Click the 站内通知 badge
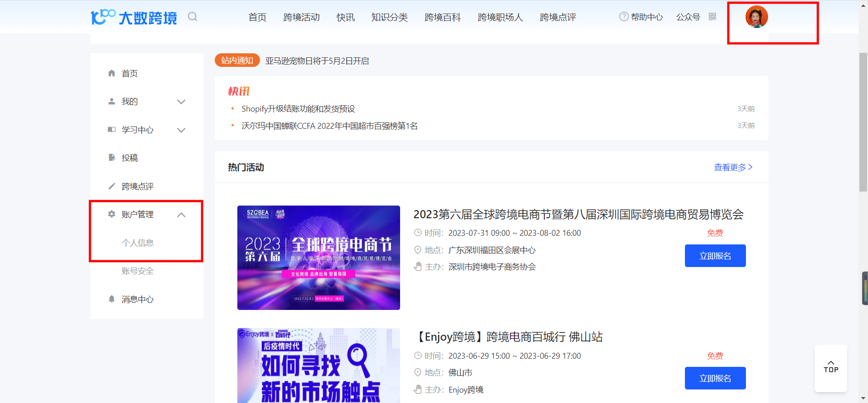 pos(237,60)
